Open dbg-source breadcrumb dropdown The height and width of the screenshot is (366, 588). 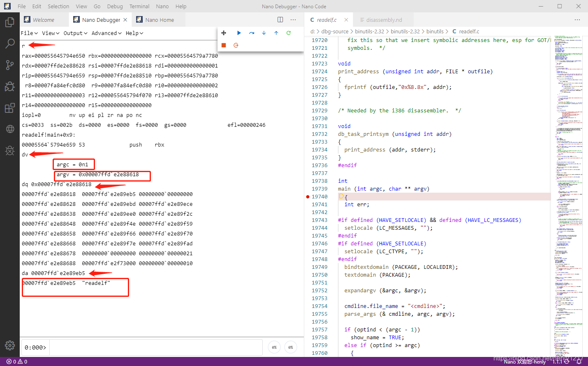[335, 31]
